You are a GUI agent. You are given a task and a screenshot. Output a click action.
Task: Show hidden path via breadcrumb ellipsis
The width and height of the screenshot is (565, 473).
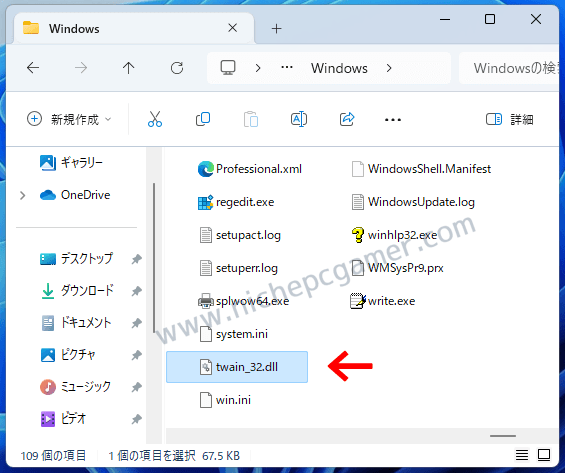click(x=287, y=68)
